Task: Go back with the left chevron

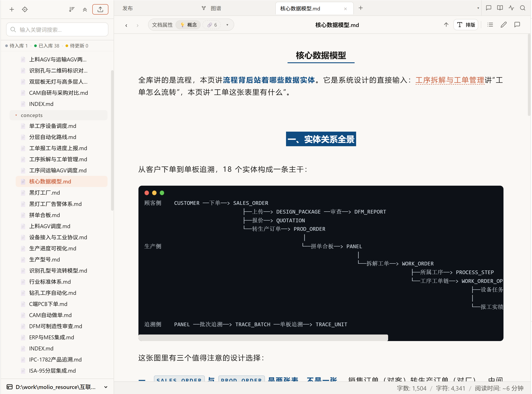Action: (126, 25)
